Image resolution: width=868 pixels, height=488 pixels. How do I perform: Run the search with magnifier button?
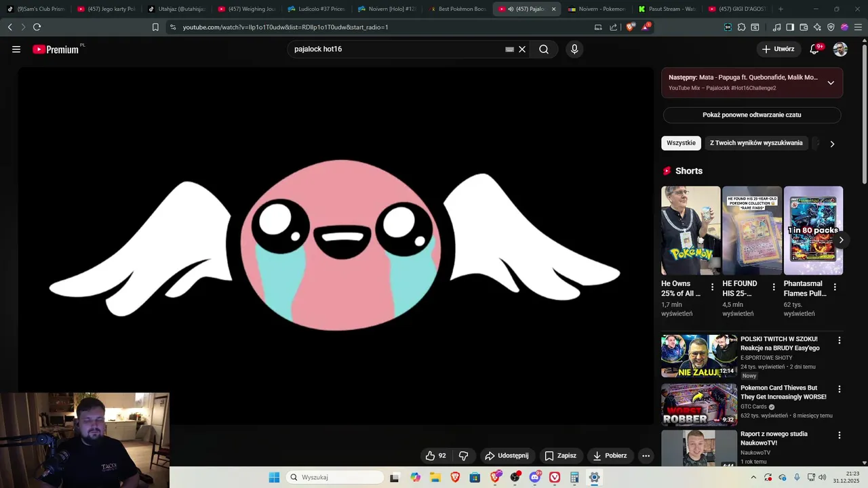(x=544, y=49)
